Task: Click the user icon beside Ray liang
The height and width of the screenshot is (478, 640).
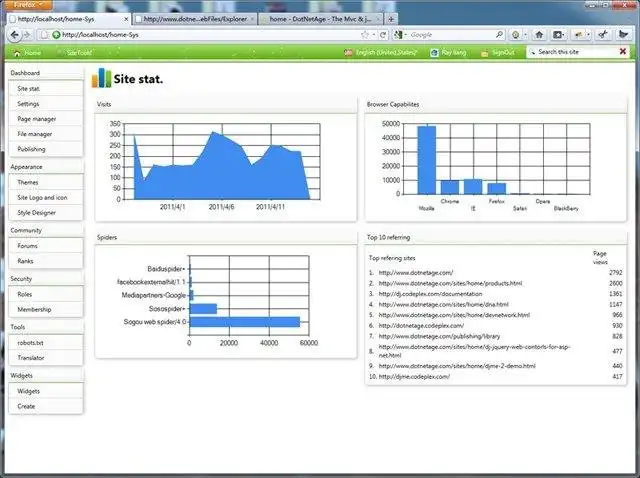Action: 434,53
